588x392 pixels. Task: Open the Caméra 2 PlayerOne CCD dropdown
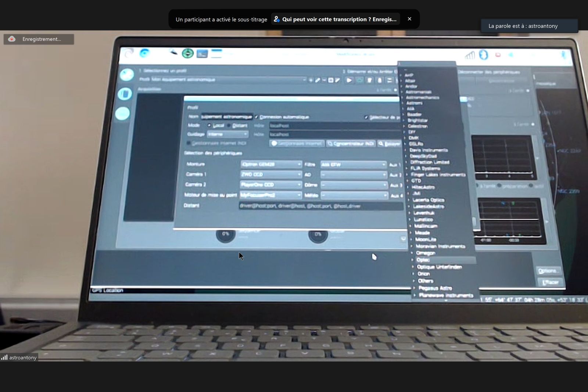coord(271,185)
